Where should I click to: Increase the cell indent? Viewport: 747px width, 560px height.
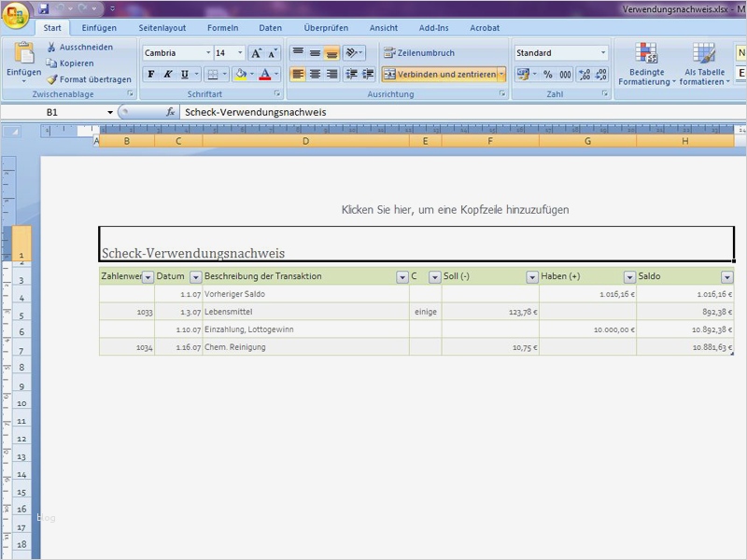pyautogui.click(x=368, y=75)
